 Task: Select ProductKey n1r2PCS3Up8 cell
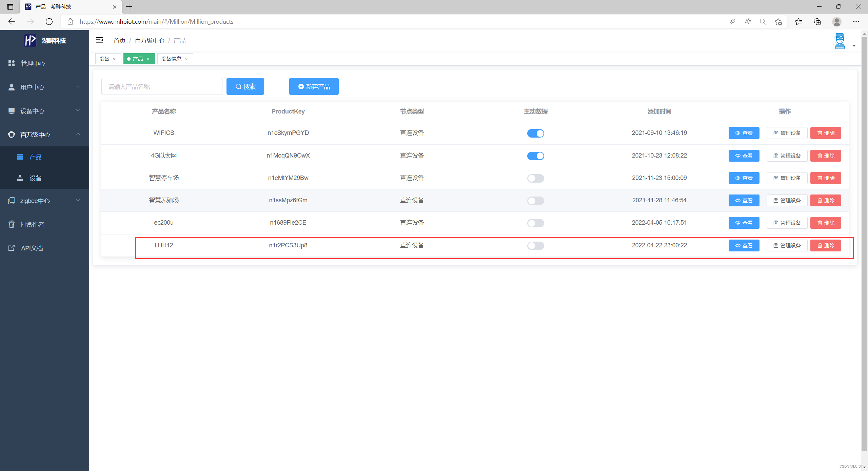tap(288, 245)
